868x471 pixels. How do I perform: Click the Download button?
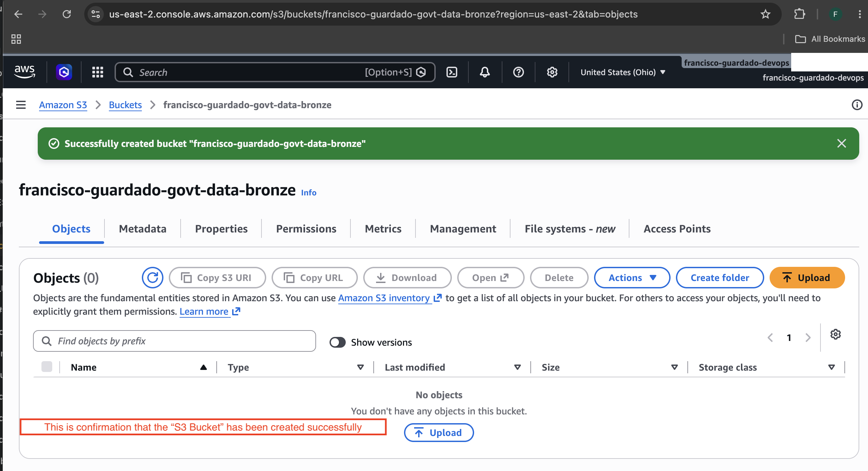(407, 278)
